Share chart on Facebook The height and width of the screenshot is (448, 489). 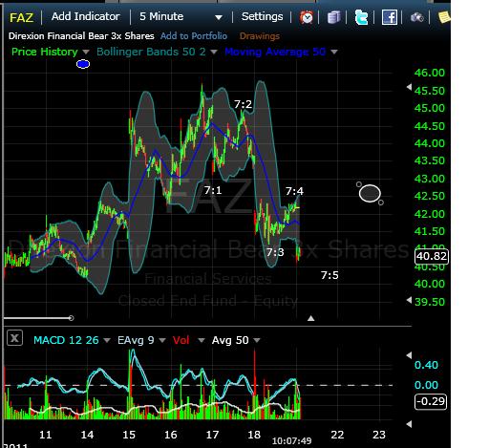pyautogui.click(x=390, y=17)
